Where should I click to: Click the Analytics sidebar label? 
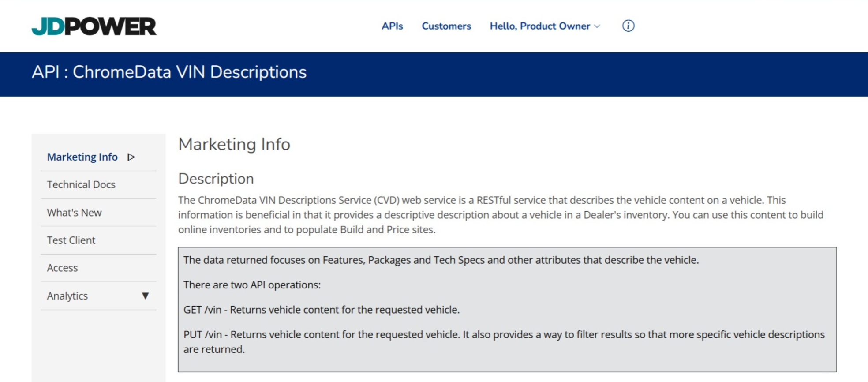coord(67,296)
